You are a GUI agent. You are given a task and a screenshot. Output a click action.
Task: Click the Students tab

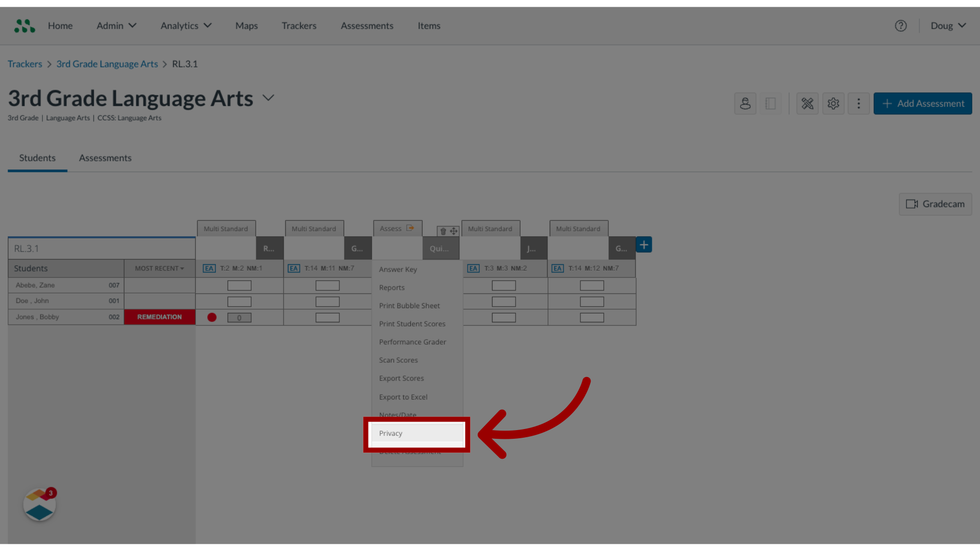click(x=37, y=158)
